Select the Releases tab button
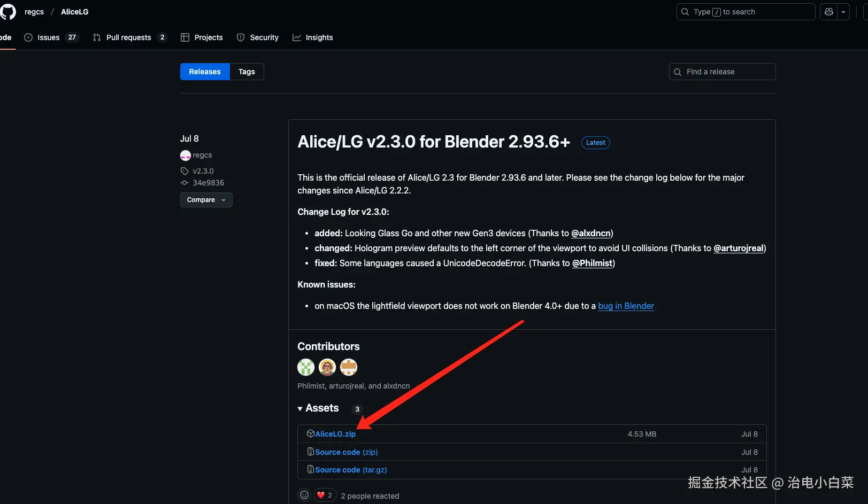This screenshot has height=504, width=868. click(205, 72)
